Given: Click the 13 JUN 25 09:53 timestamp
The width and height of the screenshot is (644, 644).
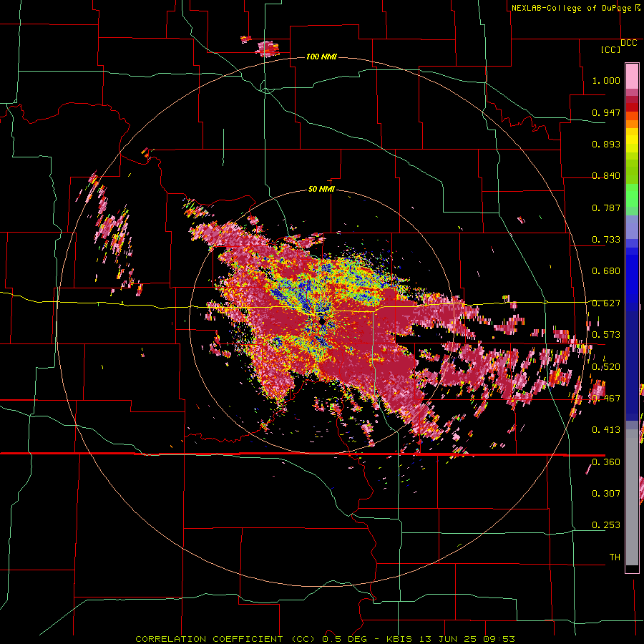Looking at the screenshot, I should 467,639.
